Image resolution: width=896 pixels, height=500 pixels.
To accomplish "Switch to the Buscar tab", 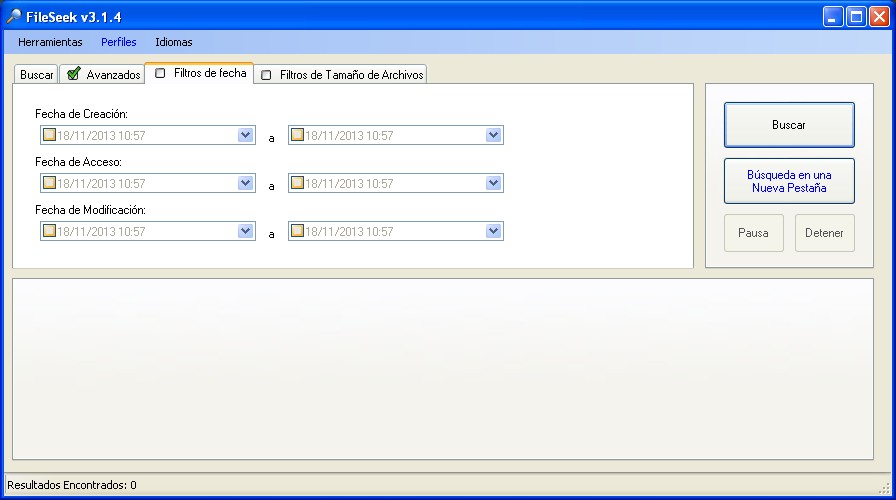I will coord(36,75).
